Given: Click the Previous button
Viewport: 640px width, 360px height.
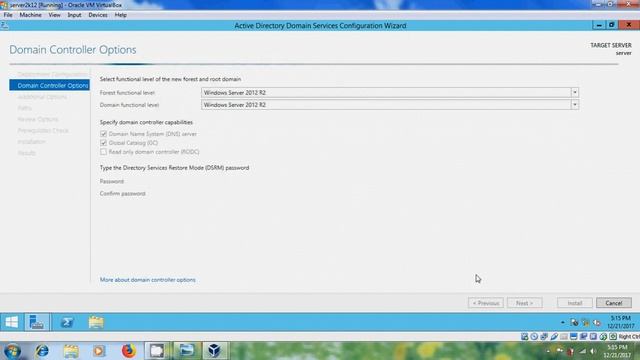Looking at the screenshot, I should (486, 303).
